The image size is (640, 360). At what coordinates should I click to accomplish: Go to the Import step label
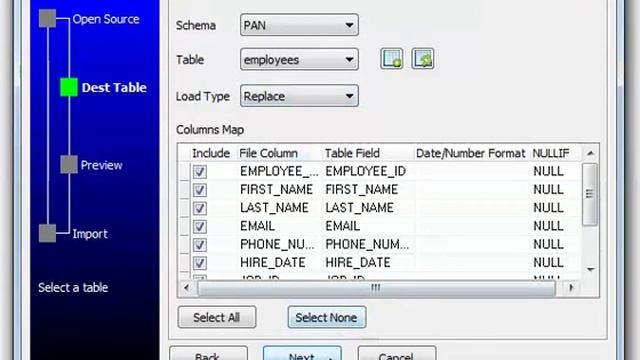tap(90, 234)
